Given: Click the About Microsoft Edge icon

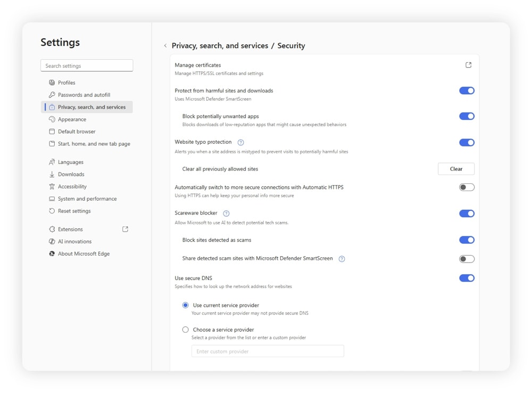Looking at the screenshot, I should click(x=51, y=253).
